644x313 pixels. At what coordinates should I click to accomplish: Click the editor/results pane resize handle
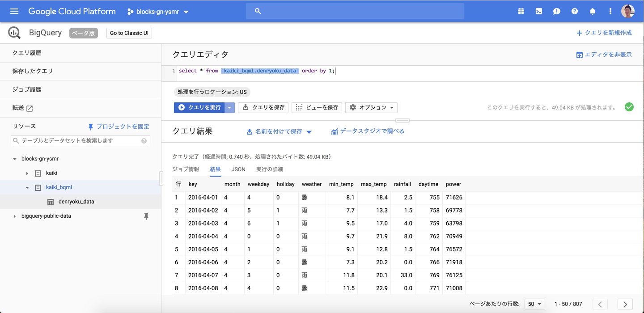coord(402,120)
